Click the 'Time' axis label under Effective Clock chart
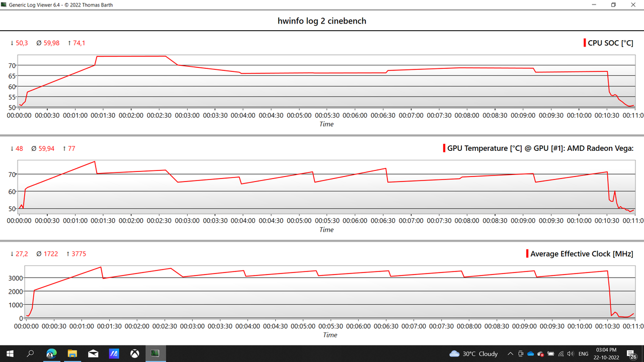 [330, 335]
